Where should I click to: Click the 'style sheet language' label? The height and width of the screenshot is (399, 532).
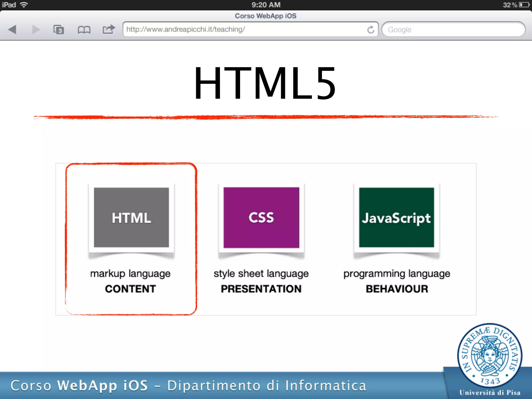261,274
